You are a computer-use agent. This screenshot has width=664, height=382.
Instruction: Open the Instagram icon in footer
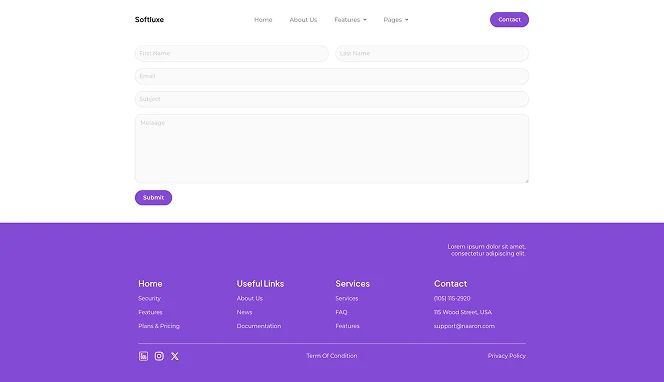coord(159,356)
